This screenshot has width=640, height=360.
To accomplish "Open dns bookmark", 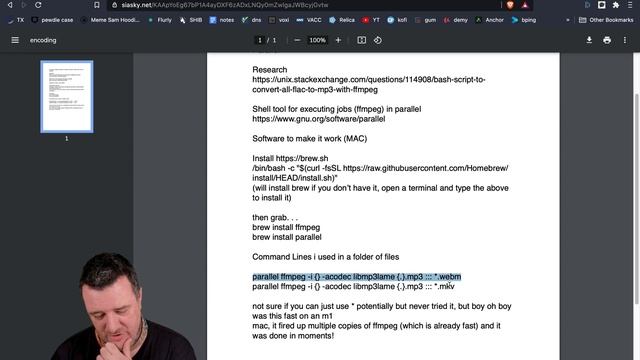I will 251,20.
